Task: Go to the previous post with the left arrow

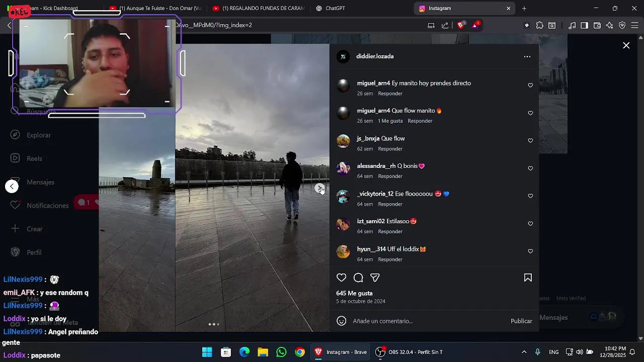Action: click(x=12, y=187)
